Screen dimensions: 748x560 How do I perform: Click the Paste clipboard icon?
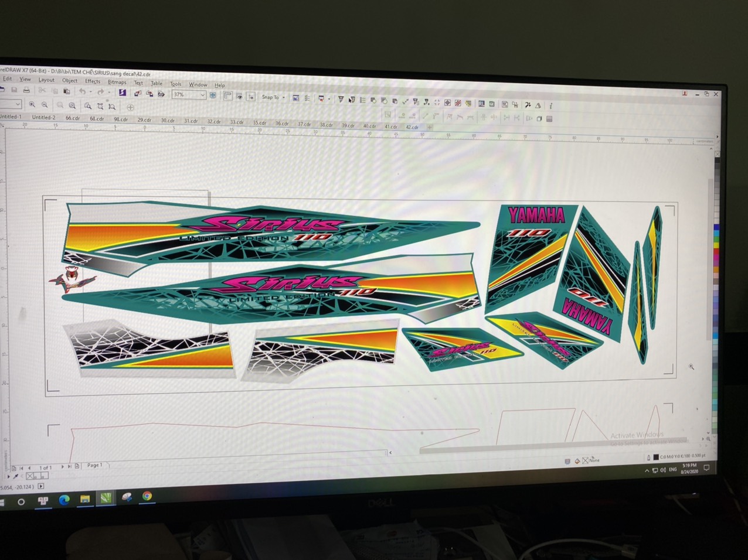pyautogui.click(x=67, y=91)
